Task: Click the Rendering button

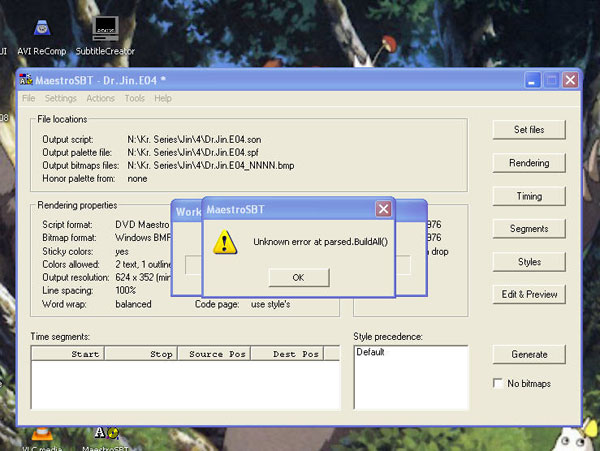Action: click(529, 163)
